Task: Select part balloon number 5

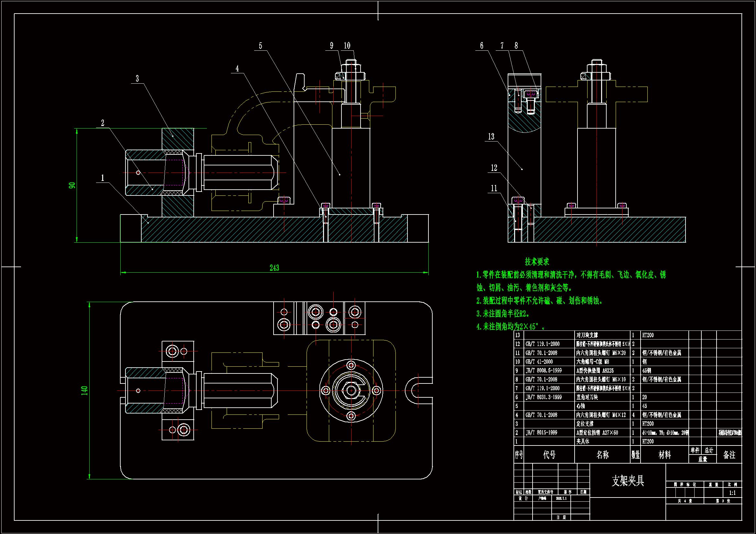Action: 260,46
